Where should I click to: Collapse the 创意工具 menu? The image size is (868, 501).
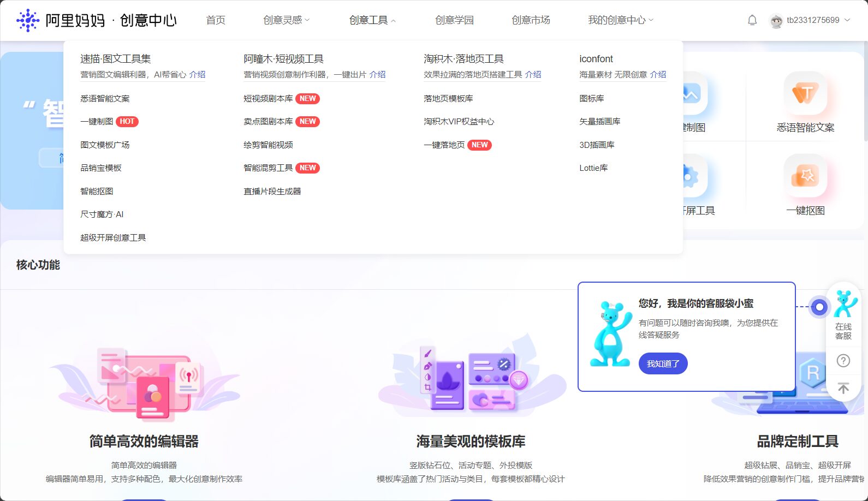[x=372, y=20]
